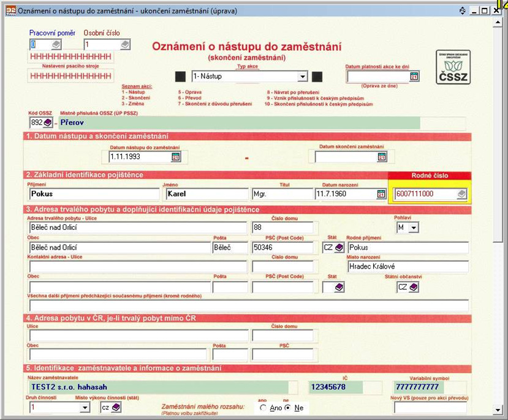Click the legend text 7 - Skončení z důvodu přerušení

[215, 104]
